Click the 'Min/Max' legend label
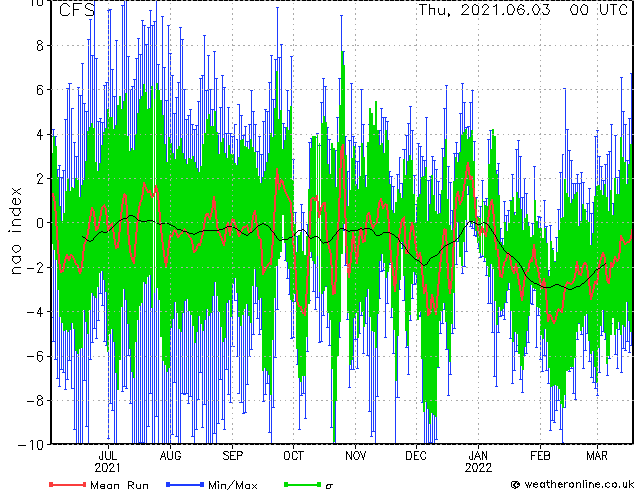634x490 pixels. tap(232, 485)
